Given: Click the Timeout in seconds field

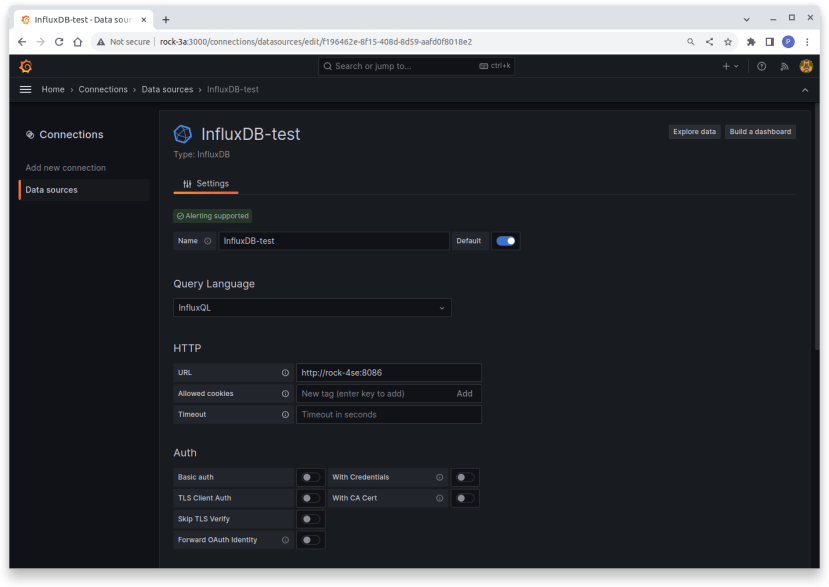Looking at the screenshot, I should [388, 414].
